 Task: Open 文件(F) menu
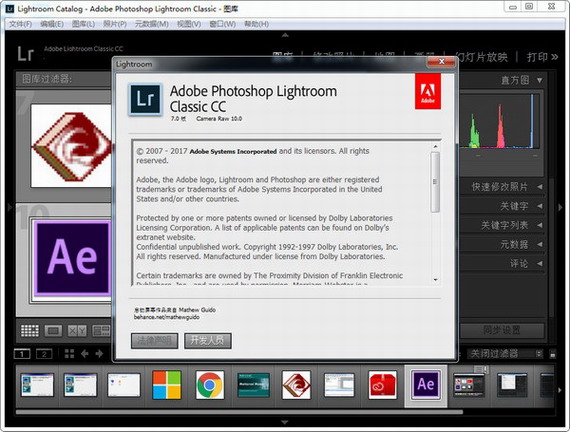(20, 24)
